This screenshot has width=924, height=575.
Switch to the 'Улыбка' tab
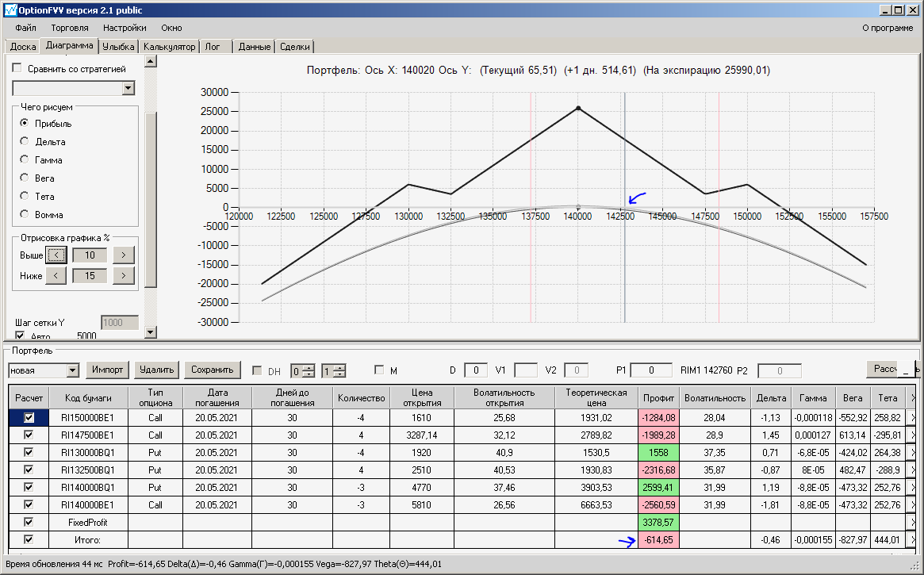tap(118, 47)
